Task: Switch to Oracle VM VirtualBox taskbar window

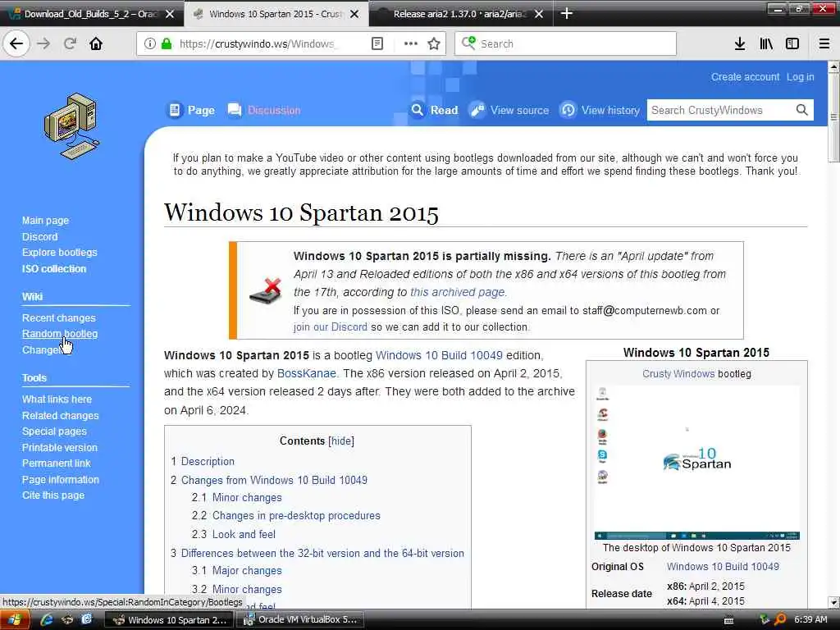Action: [x=300, y=620]
